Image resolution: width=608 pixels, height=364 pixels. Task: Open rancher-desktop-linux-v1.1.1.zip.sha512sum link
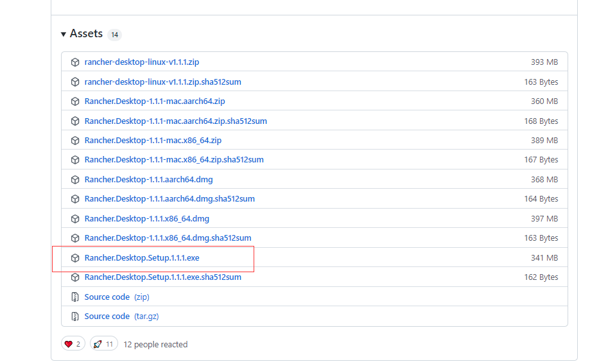(x=163, y=82)
